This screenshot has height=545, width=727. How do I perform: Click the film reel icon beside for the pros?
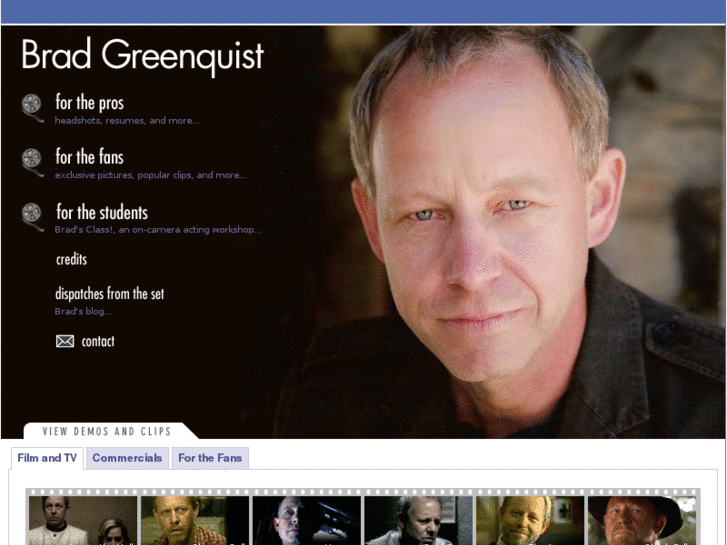pos(32,108)
